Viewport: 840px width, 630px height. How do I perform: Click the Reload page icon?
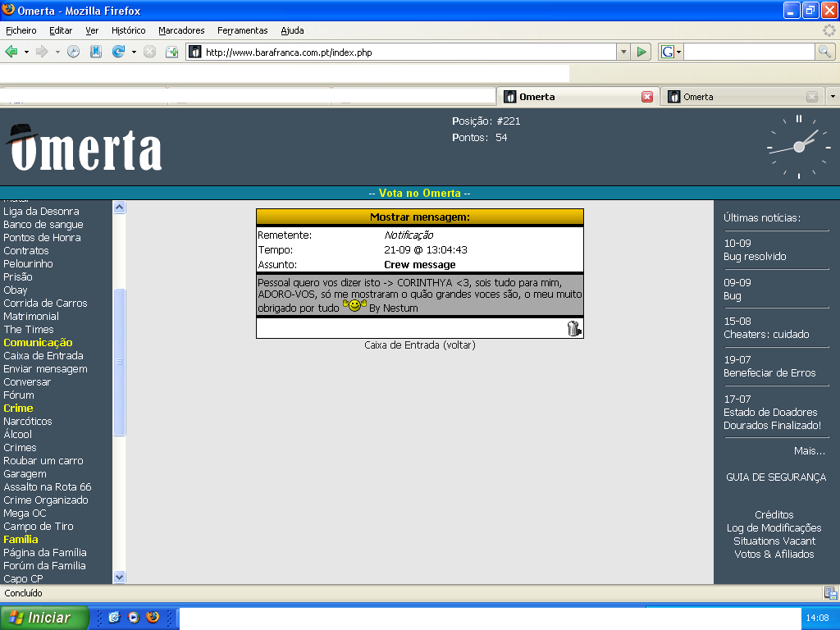pyautogui.click(x=118, y=52)
